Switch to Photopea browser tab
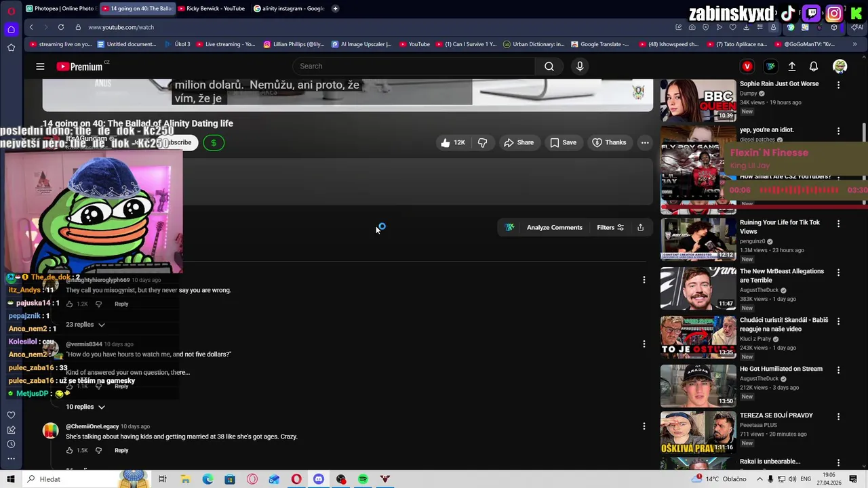Screen dimensions: 868x488 [60, 9]
